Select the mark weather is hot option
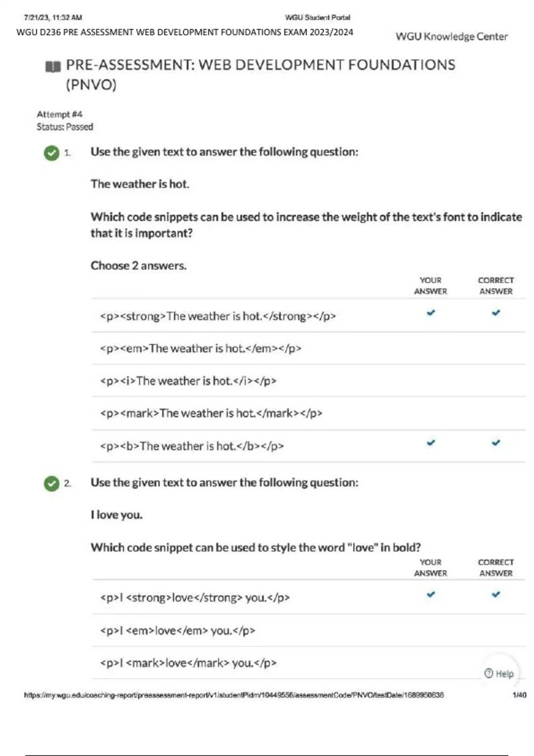Viewport: 534px width, 756px height. pos(211,414)
